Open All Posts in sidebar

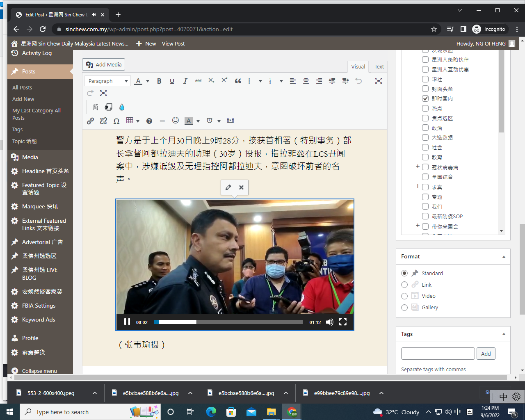pyautogui.click(x=22, y=87)
